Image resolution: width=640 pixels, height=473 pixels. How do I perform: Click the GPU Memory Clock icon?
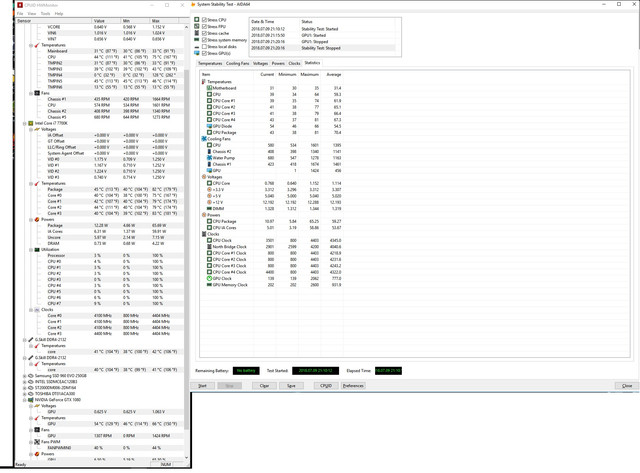209,284
